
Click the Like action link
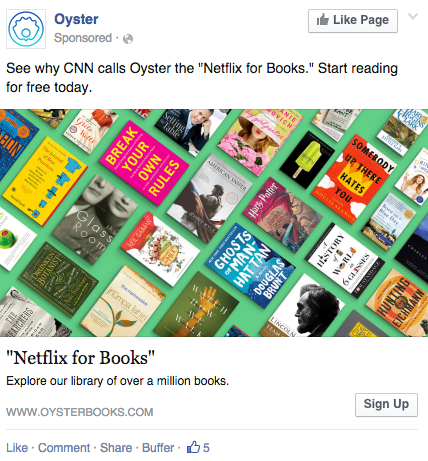point(17,447)
